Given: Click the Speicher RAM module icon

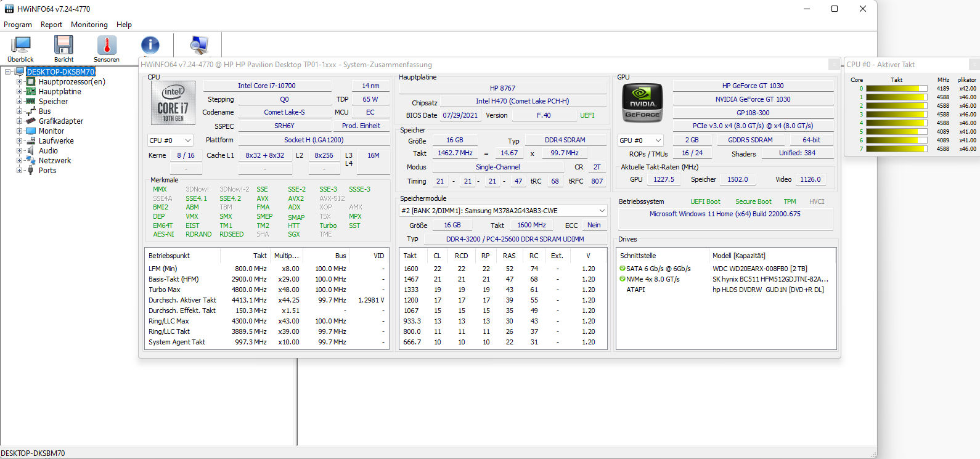Looking at the screenshot, I should pos(30,101).
